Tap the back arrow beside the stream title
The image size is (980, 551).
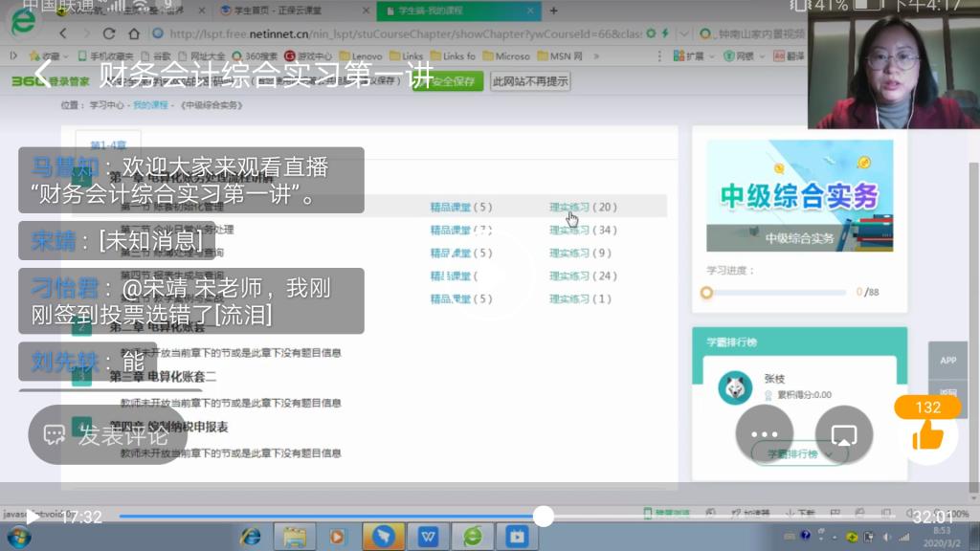tap(41, 75)
